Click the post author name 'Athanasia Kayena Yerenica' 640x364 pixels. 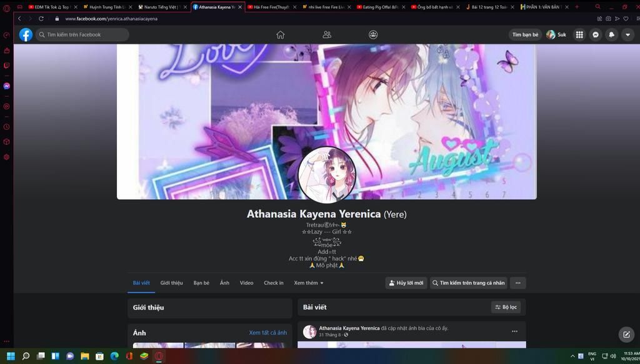(x=349, y=328)
